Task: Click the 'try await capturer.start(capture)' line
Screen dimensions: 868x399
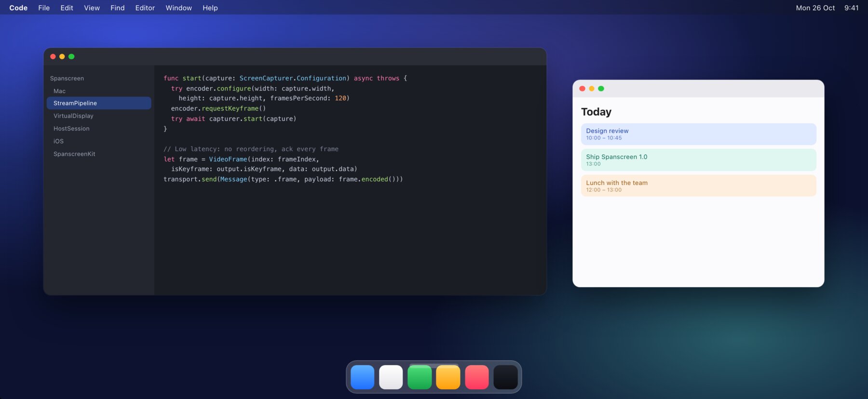Action: 233,119
